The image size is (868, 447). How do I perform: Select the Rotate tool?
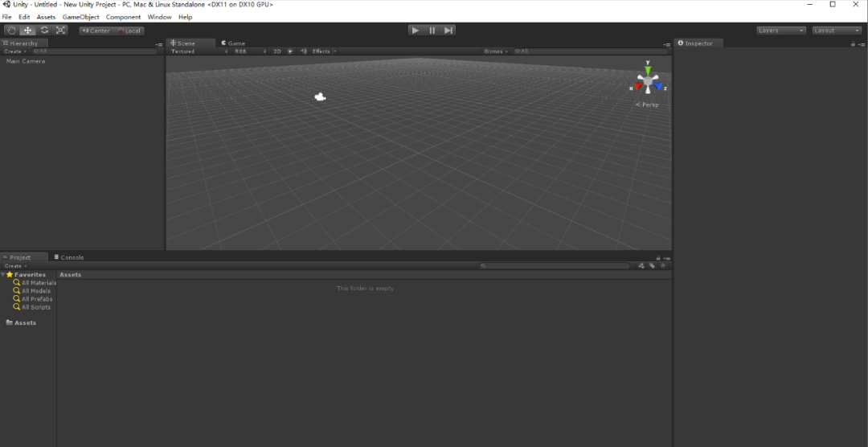click(x=44, y=31)
